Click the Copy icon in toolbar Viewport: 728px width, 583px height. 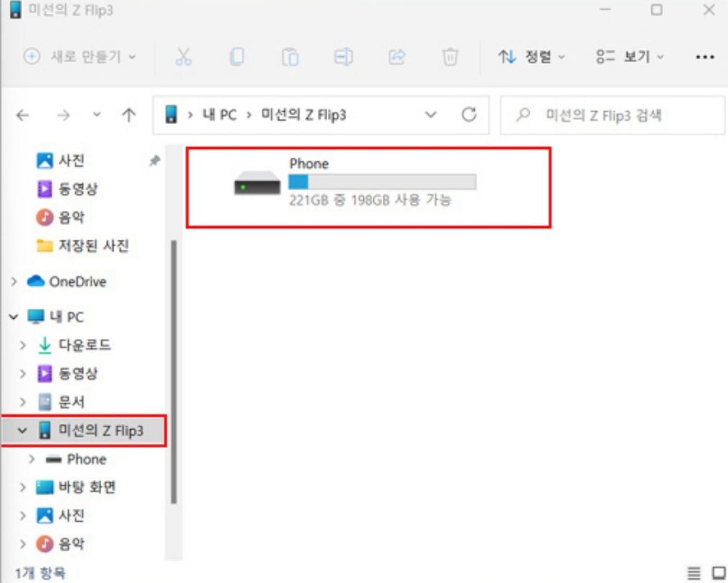tap(237, 57)
